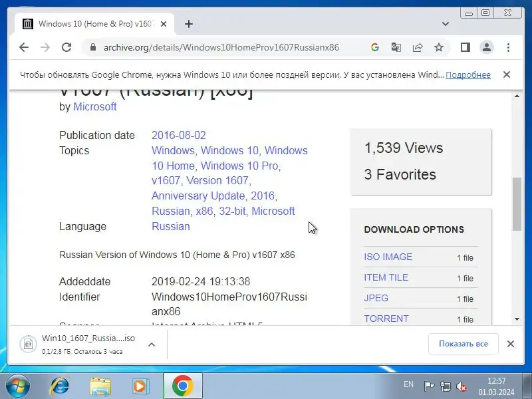Click the address bar URL field
Image resolution: width=532 pixels, height=399 pixels.
click(221, 47)
